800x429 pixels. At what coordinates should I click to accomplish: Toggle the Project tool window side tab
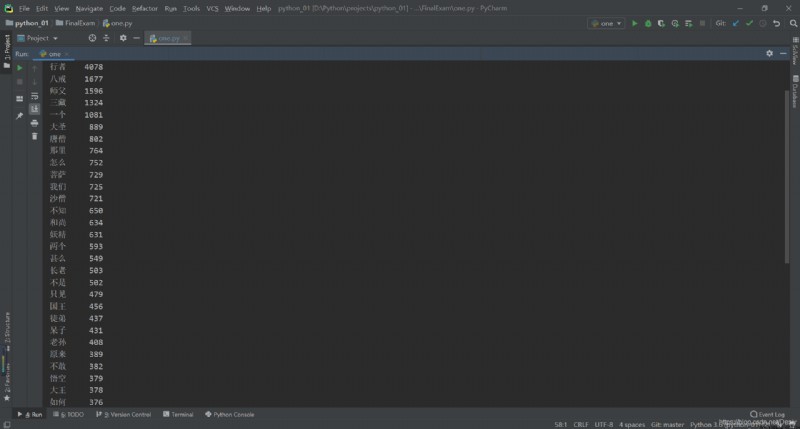(x=7, y=51)
